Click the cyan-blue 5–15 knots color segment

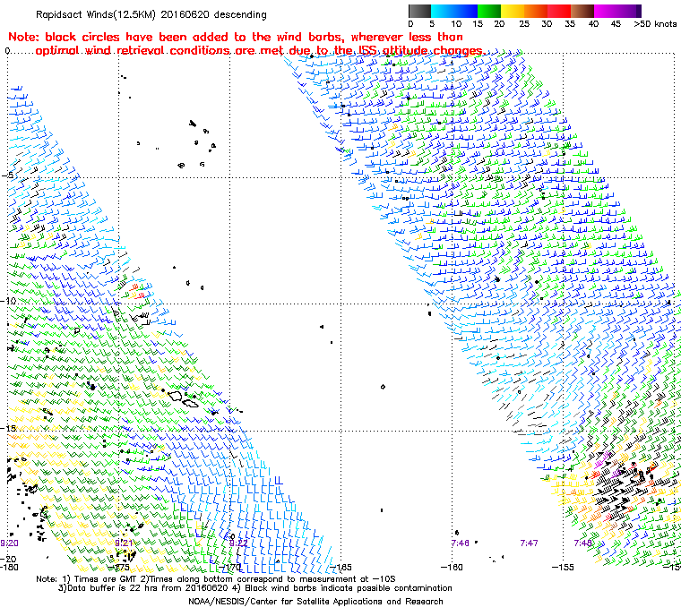(x=454, y=11)
